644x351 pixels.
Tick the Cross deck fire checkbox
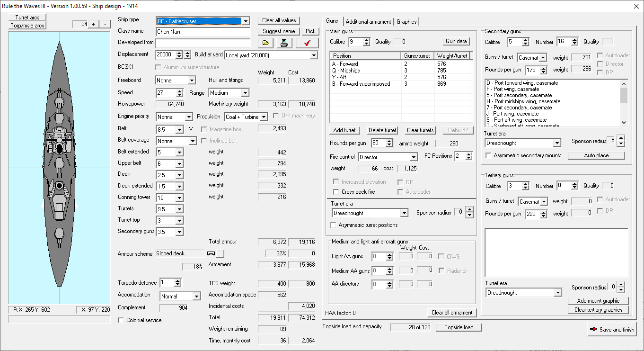(x=336, y=192)
